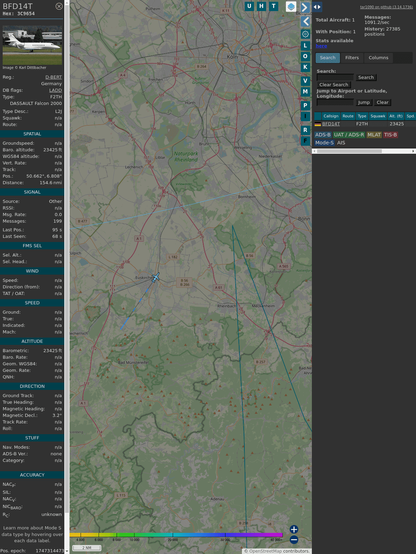Sort table by Spd. column
Screen dimensions: 416x554
point(410,116)
